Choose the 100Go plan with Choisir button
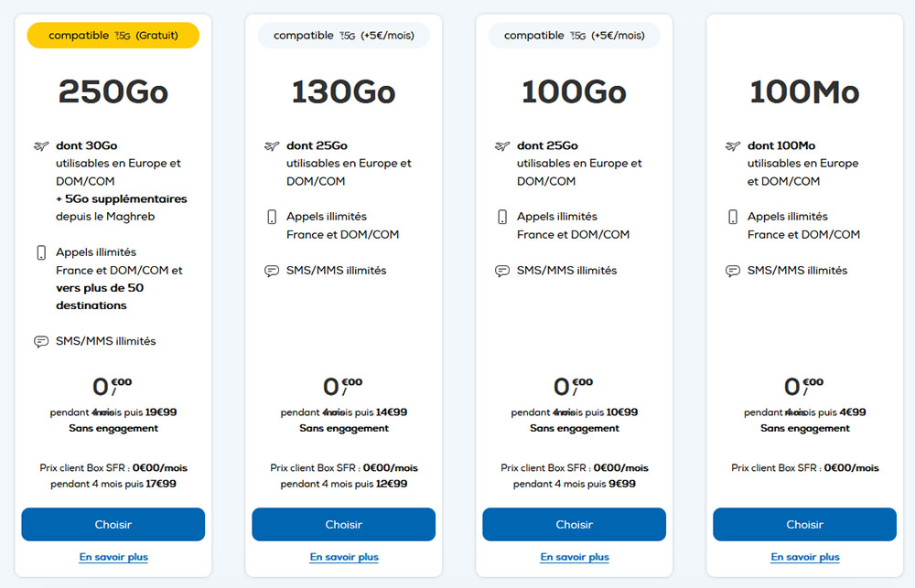The image size is (915, 588). pos(575,524)
